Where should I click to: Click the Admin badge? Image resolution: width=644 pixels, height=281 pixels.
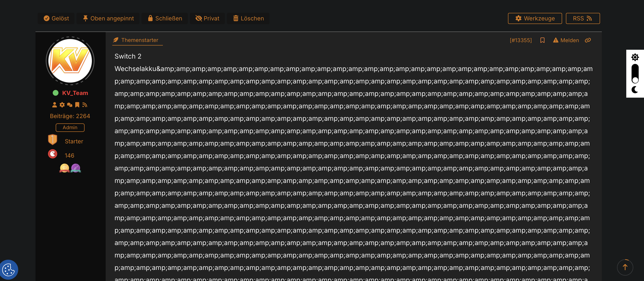(x=70, y=127)
